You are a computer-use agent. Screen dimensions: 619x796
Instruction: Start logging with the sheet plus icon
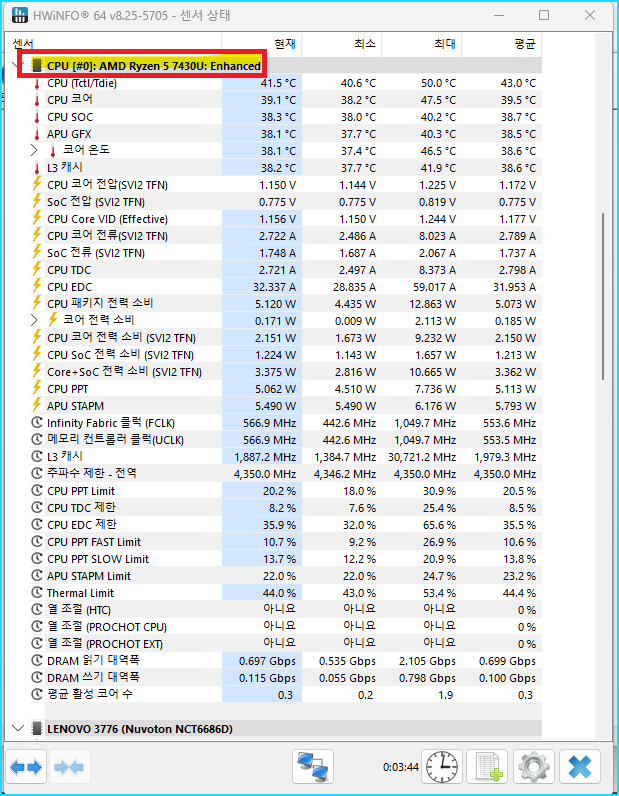488,767
